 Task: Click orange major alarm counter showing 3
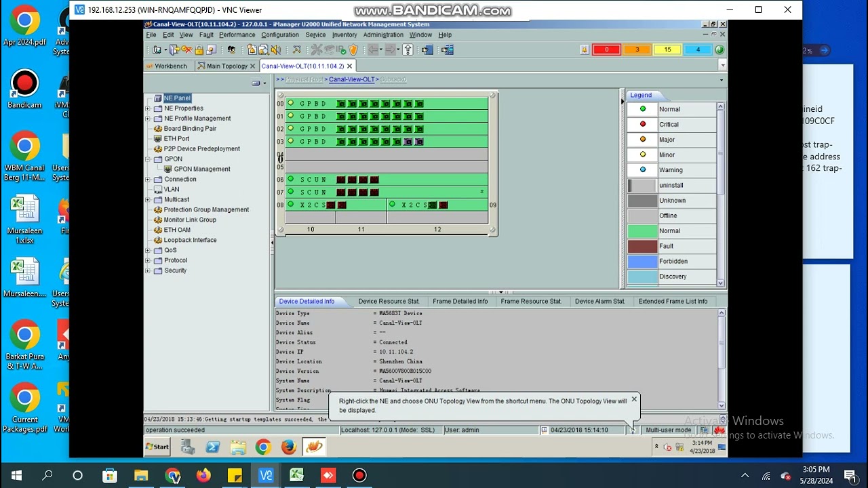coord(637,49)
